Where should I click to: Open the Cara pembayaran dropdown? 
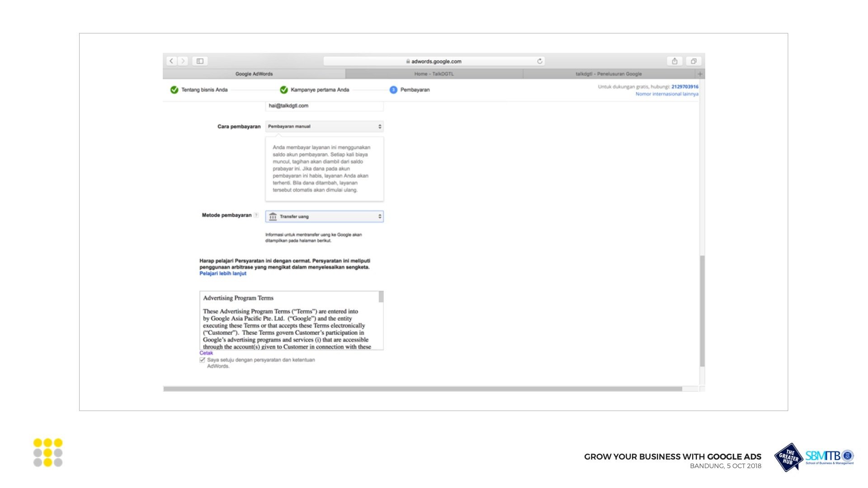[324, 127]
